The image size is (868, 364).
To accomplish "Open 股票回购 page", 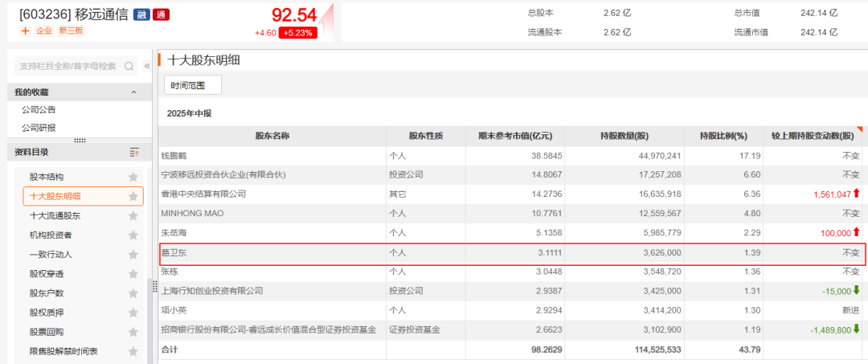I will coord(47,332).
